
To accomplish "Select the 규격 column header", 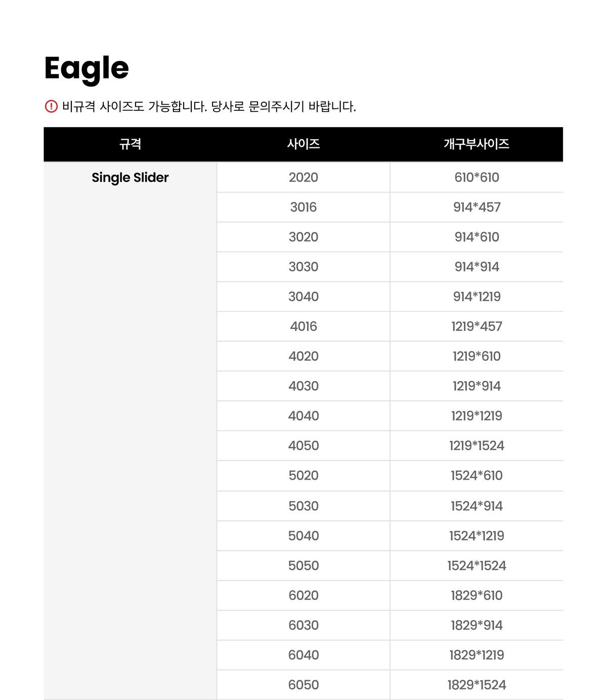I will 130,144.
